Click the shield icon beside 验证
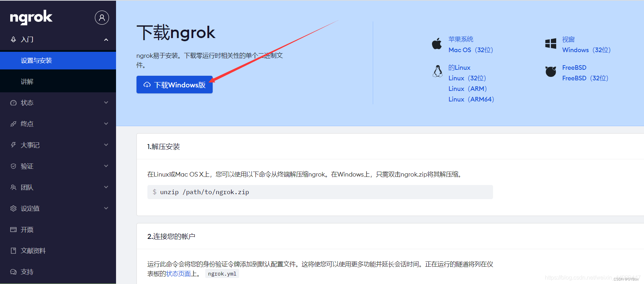 coord(13,166)
